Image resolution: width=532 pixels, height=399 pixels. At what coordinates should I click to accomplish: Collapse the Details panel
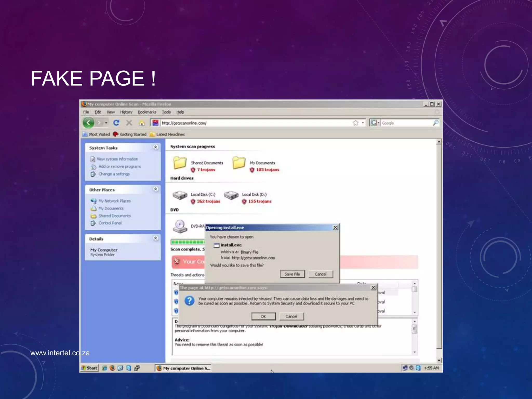click(x=155, y=238)
